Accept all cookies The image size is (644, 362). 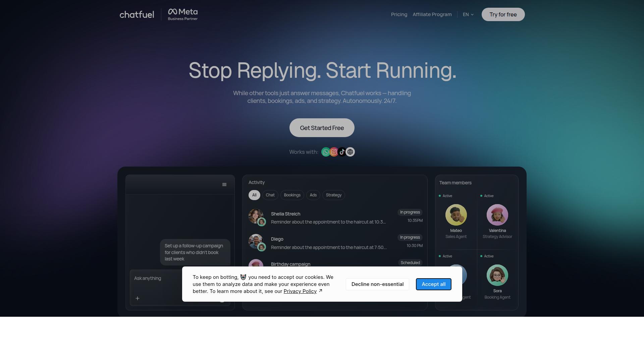click(x=434, y=284)
